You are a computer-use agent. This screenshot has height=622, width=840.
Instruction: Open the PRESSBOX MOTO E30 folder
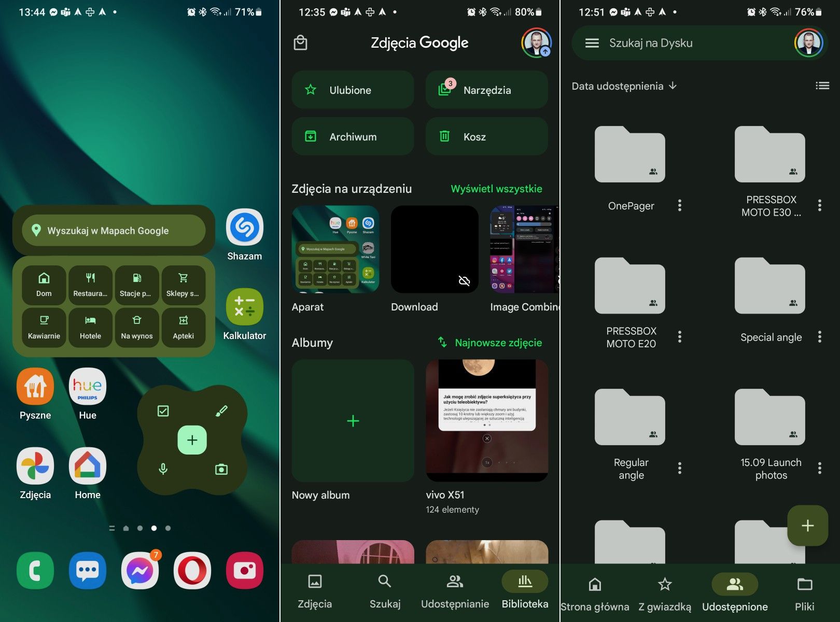click(x=770, y=154)
